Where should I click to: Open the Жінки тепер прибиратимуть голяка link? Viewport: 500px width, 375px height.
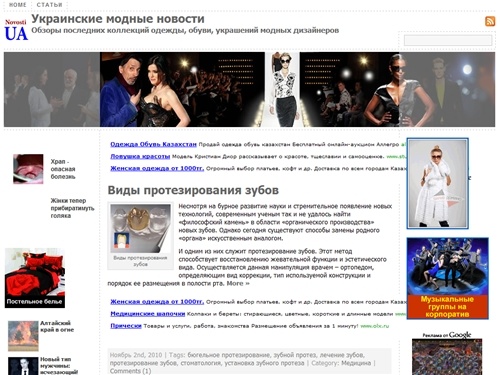point(72,208)
